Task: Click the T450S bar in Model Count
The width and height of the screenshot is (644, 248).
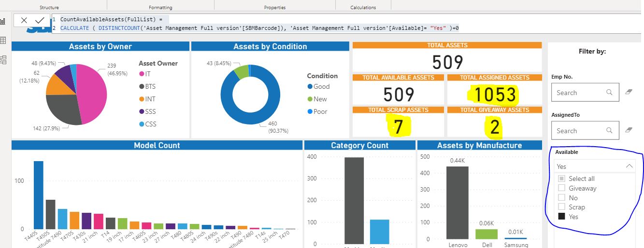Action: click(50, 214)
